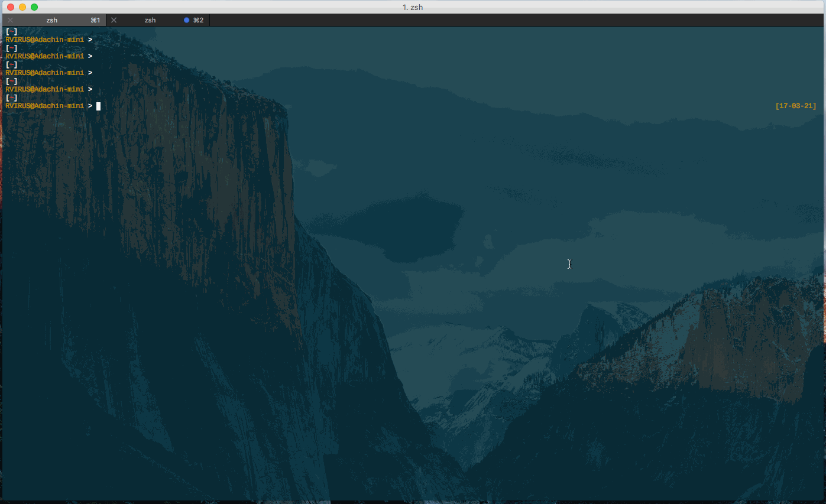The height and width of the screenshot is (504, 826).
Task: Switch to the second zsh tab
Action: (150, 20)
